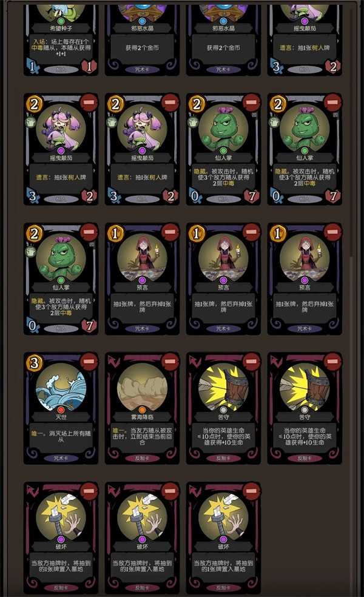The width and height of the screenshot is (364, 597).
Task: Open the 雾海降临 fog artwork
Action: click(142, 387)
